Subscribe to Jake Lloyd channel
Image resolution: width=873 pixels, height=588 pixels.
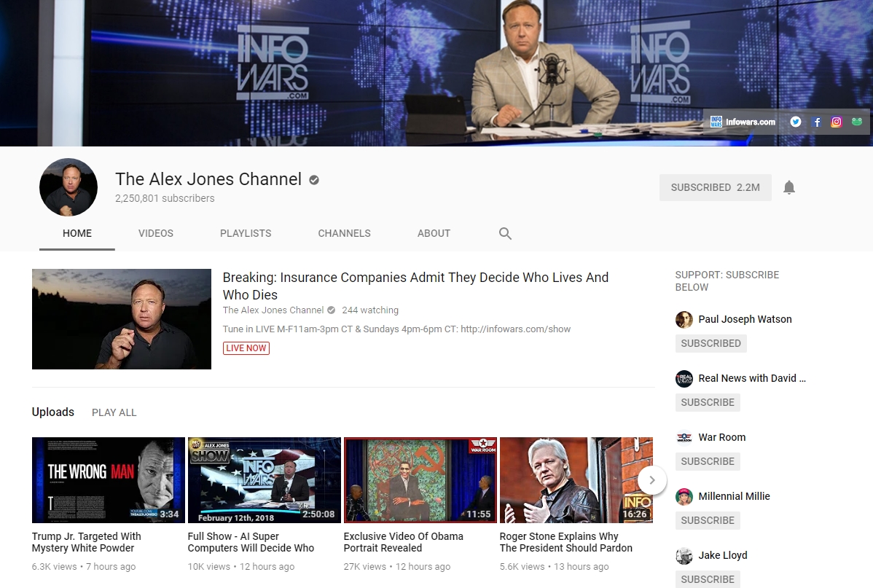coord(708,579)
